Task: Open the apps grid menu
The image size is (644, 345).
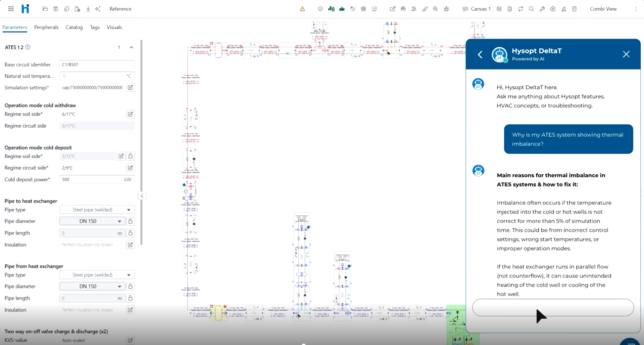Action: [11, 9]
